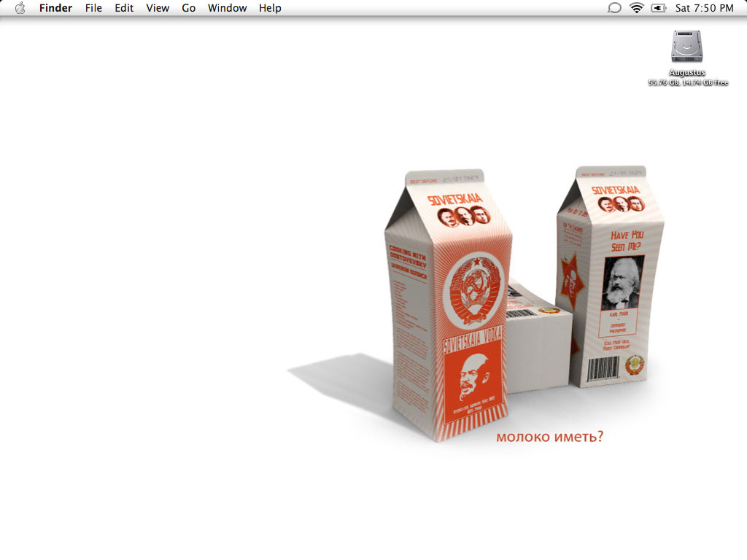Open the Finder application menu
The image size is (747, 560).
(55, 8)
